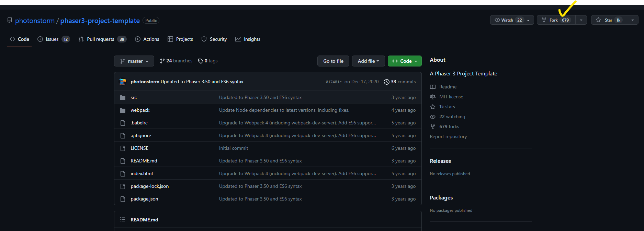Open the .gitignore file
Viewport: 644px width, 231px height.
[141, 136]
